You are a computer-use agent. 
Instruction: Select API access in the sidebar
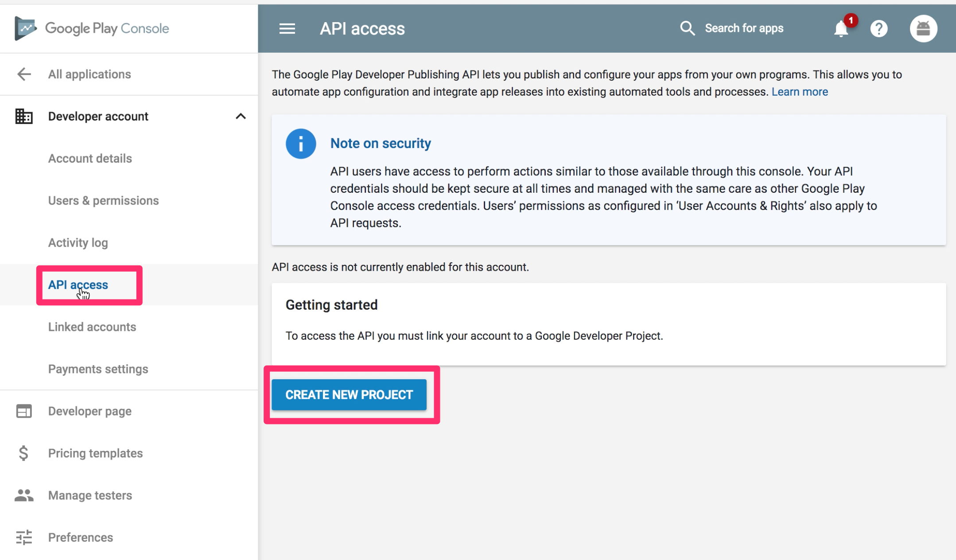(x=78, y=285)
